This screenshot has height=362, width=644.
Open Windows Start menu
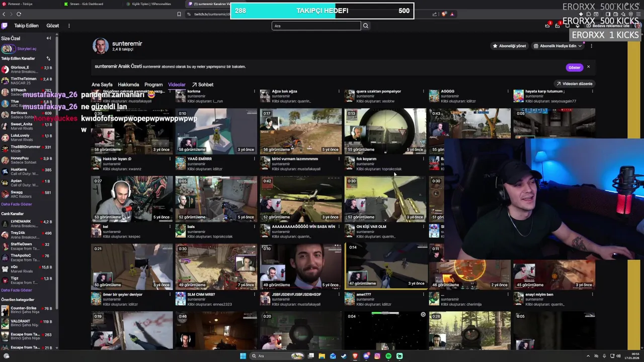pyautogui.click(x=243, y=356)
